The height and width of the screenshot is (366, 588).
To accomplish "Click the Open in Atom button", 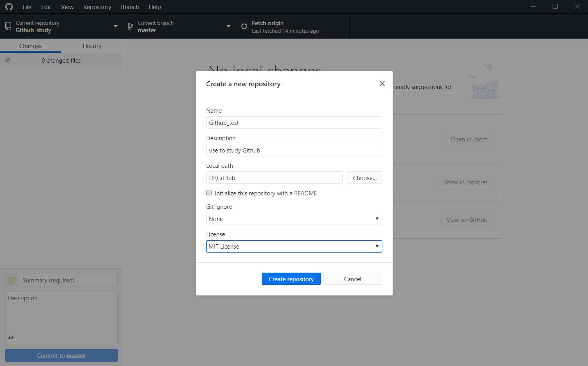I will [x=469, y=139].
